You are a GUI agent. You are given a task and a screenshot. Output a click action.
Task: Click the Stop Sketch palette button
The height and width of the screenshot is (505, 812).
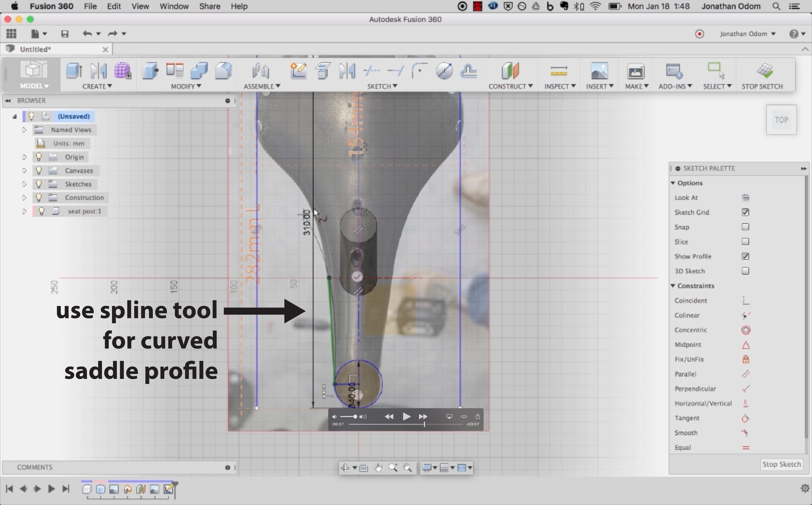coord(781,464)
